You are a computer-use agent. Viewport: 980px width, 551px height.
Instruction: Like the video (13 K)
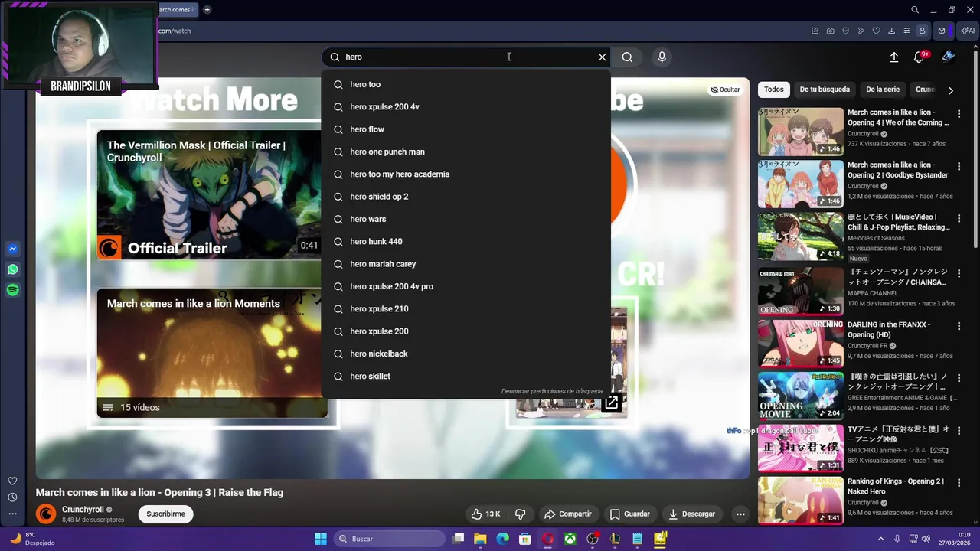tap(485, 514)
